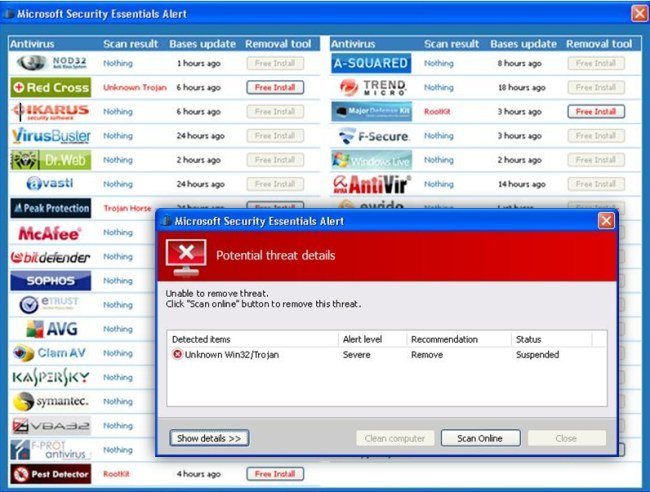Image resolution: width=650 pixels, height=492 pixels.
Task: Click the Scan Online button
Action: 480,438
